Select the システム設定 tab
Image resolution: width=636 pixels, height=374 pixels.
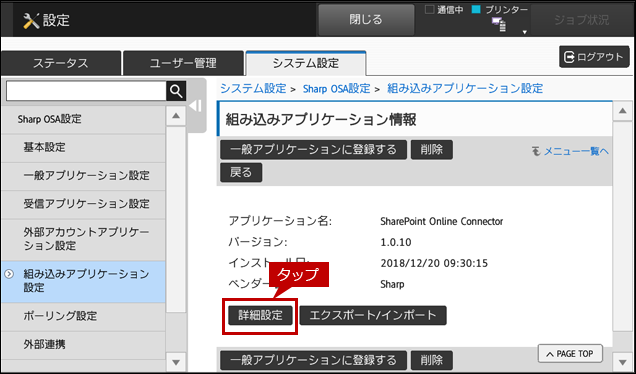tap(306, 63)
